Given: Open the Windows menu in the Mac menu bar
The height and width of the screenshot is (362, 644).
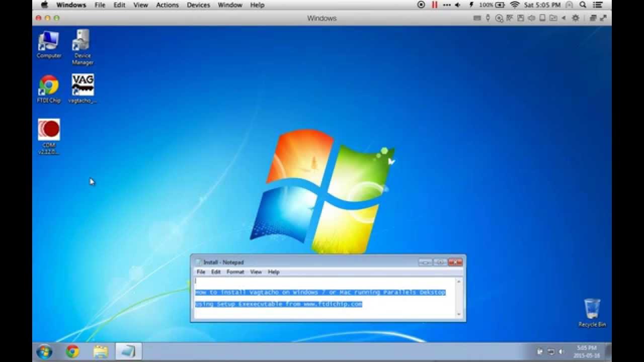Looking at the screenshot, I should coord(71,5).
